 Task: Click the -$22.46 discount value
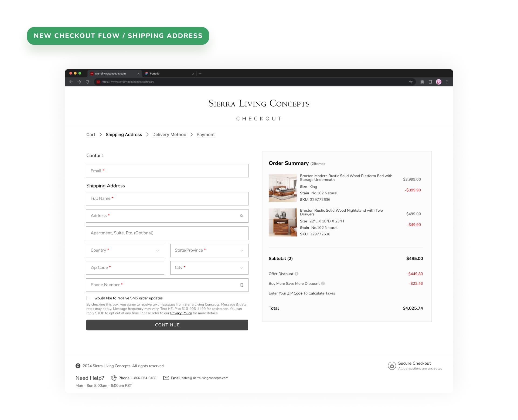(x=416, y=283)
